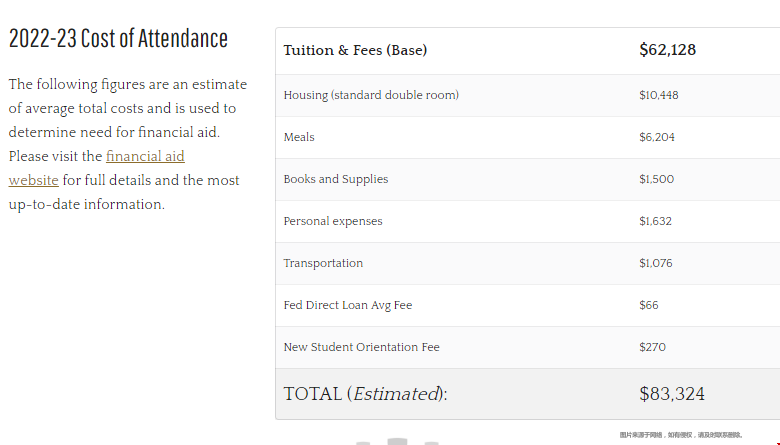The height and width of the screenshot is (445, 780).
Task: Click the $10,448 housing cost
Action: 659,95
